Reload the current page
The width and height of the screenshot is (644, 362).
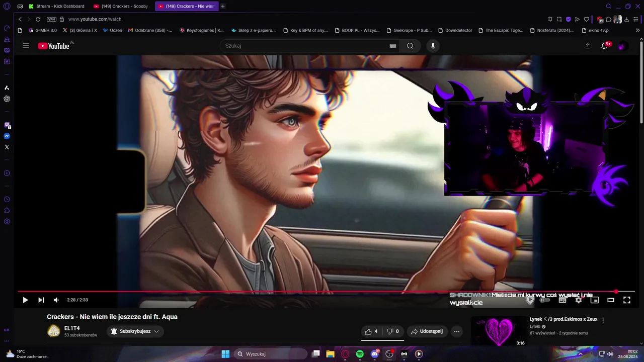(38, 19)
